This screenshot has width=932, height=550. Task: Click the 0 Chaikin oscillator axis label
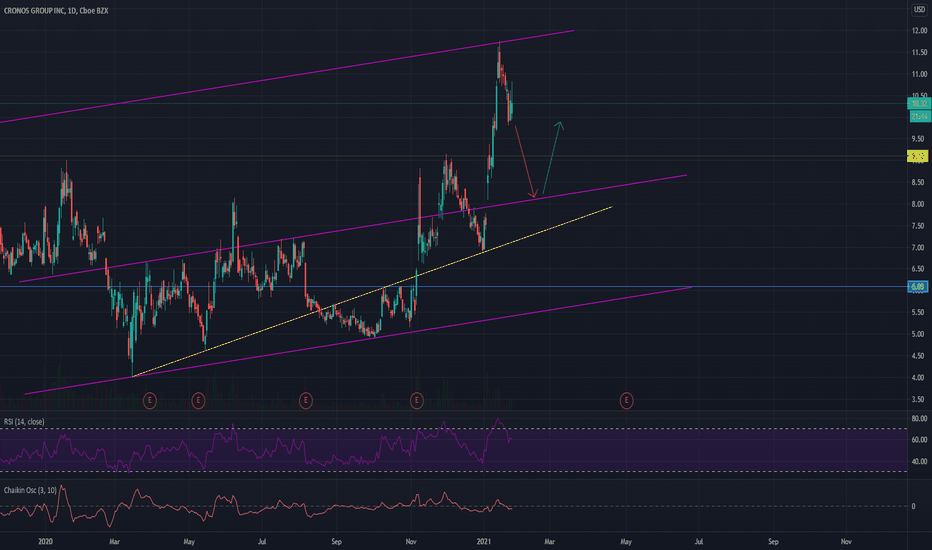coord(914,506)
